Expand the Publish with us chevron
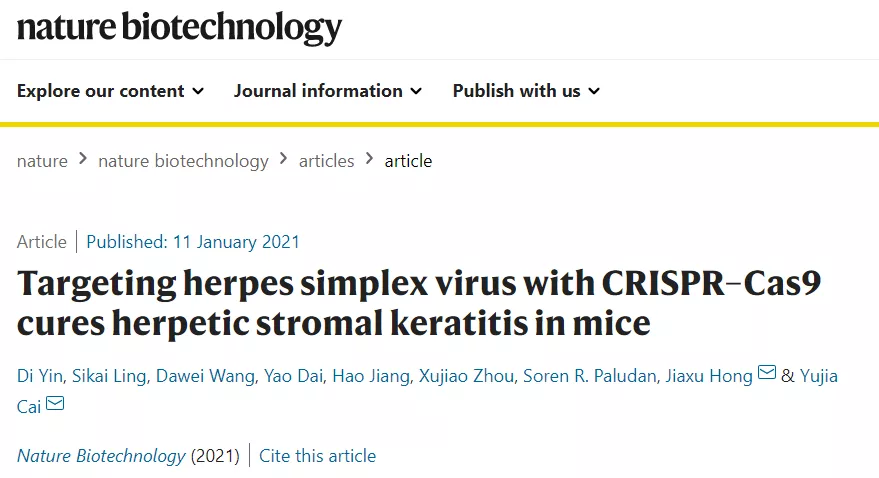 (x=594, y=91)
